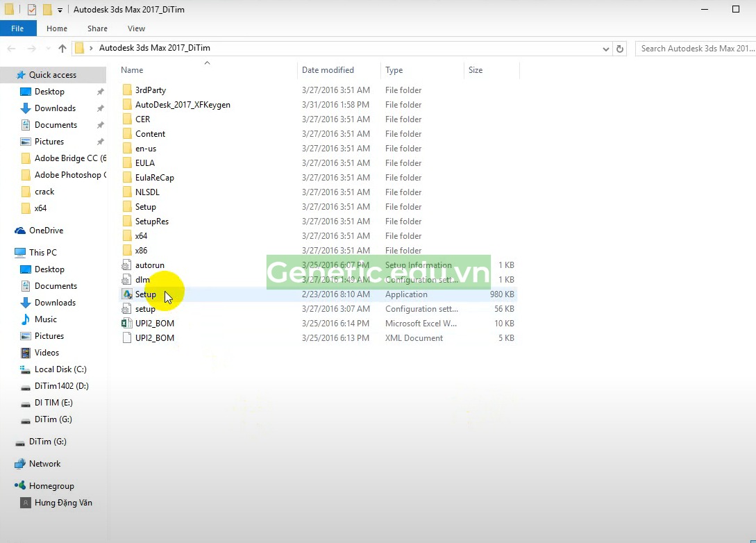Open the Quick Access Toolbar customize dropdown
The width and height of the screenshot is (756, 543).
60,10
